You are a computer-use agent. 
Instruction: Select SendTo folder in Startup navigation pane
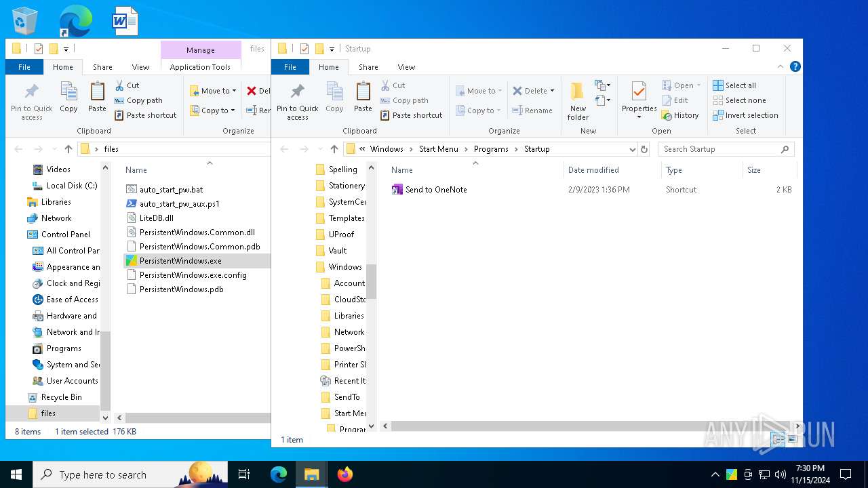coord(347,397)
